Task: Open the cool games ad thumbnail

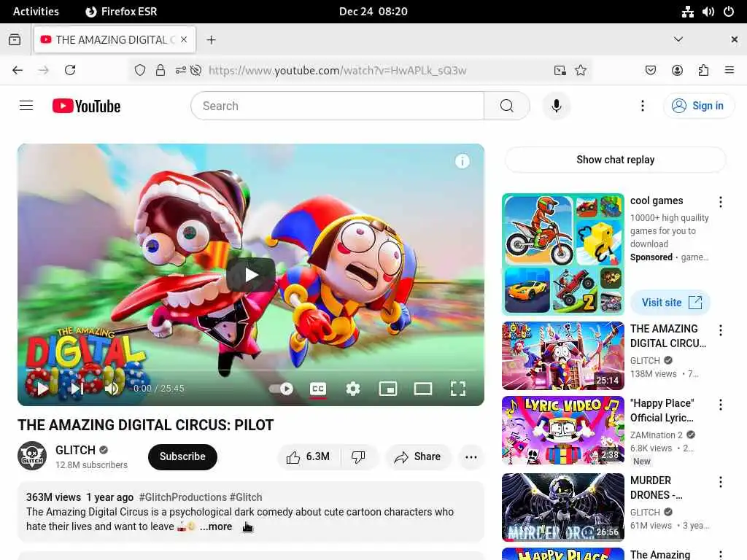Action: tap(562, 254)
